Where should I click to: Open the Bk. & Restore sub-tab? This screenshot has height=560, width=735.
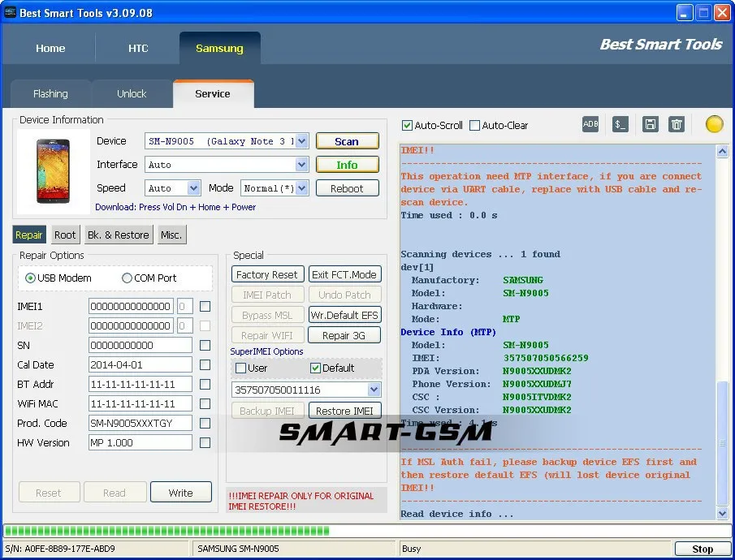click(118, 235)
